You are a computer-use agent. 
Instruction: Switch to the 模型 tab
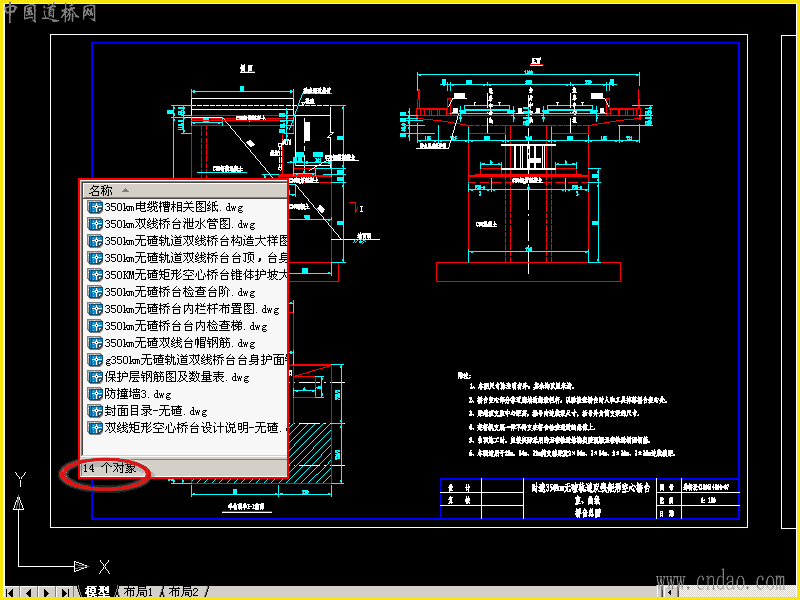pyautogui.click(x=97, y=592)
